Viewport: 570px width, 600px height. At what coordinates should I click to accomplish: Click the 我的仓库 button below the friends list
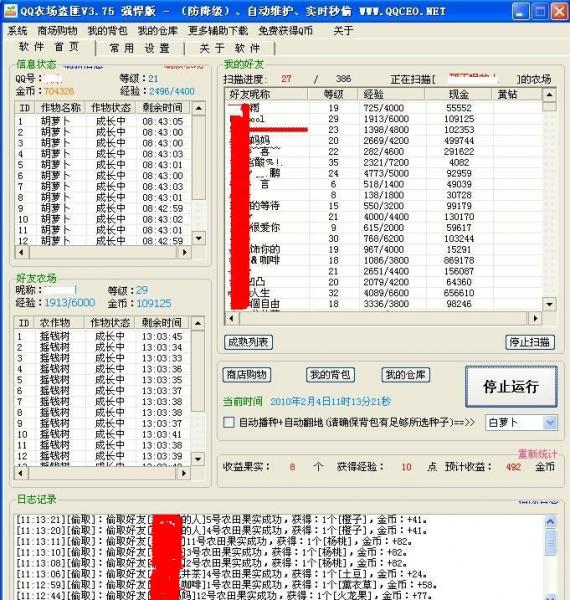(x=406, y=375)
